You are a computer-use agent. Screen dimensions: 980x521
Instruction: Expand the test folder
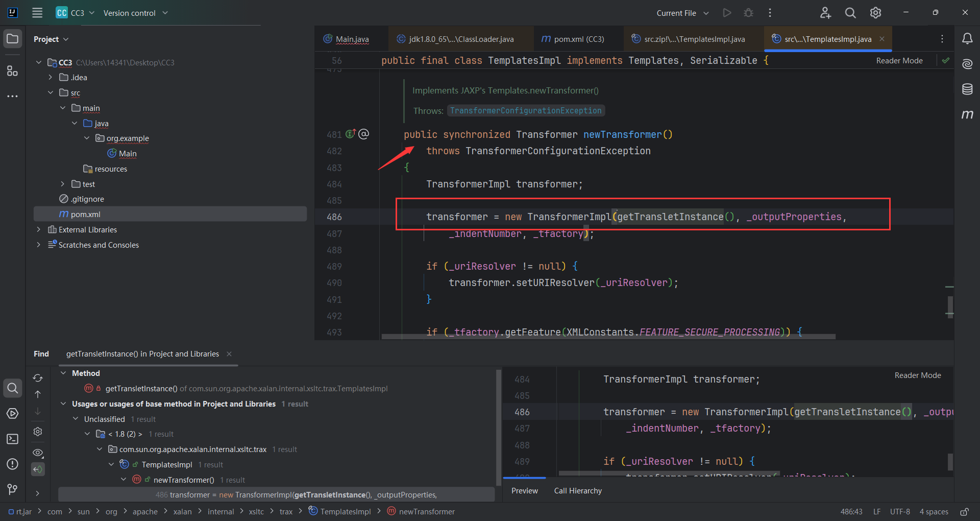(x=62, y=184)
